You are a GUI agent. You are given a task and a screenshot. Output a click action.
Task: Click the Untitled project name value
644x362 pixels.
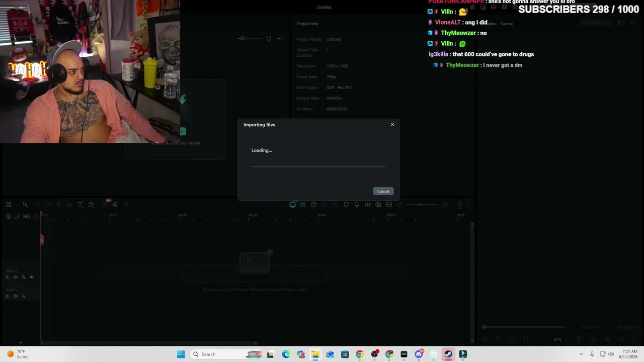pyautogui.click(x=334, y=39)
